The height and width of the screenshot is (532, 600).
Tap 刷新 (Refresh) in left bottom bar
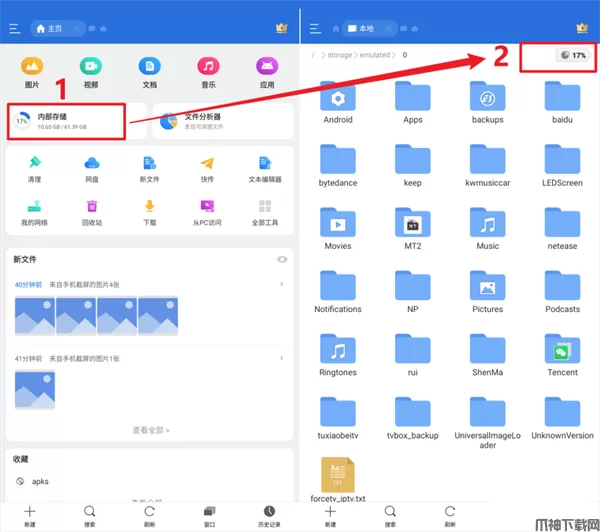point(150,516)
